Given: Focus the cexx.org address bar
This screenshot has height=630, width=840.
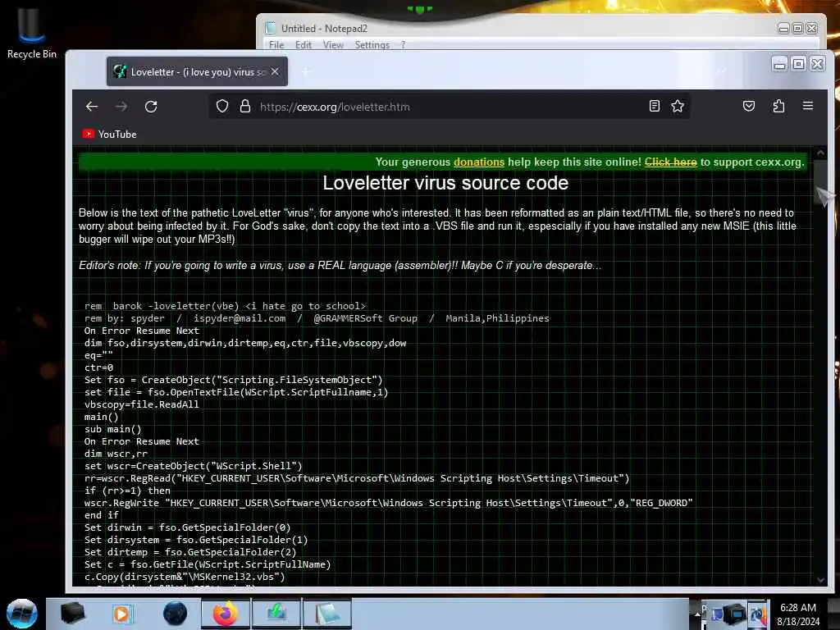Looking at the screenshot, I should tap(450, 107).
